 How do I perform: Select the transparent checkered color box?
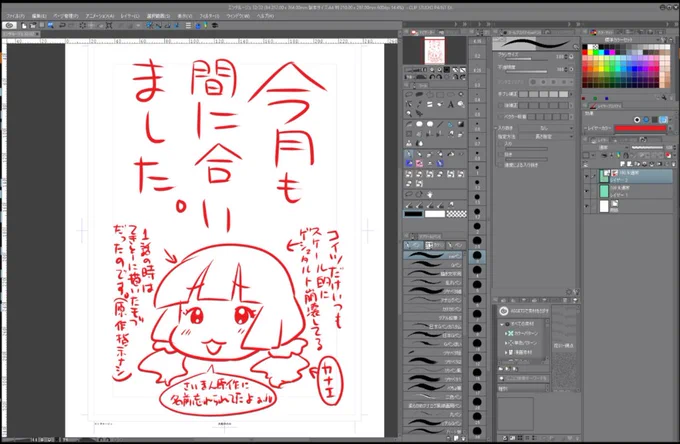[x=457, y=214]
